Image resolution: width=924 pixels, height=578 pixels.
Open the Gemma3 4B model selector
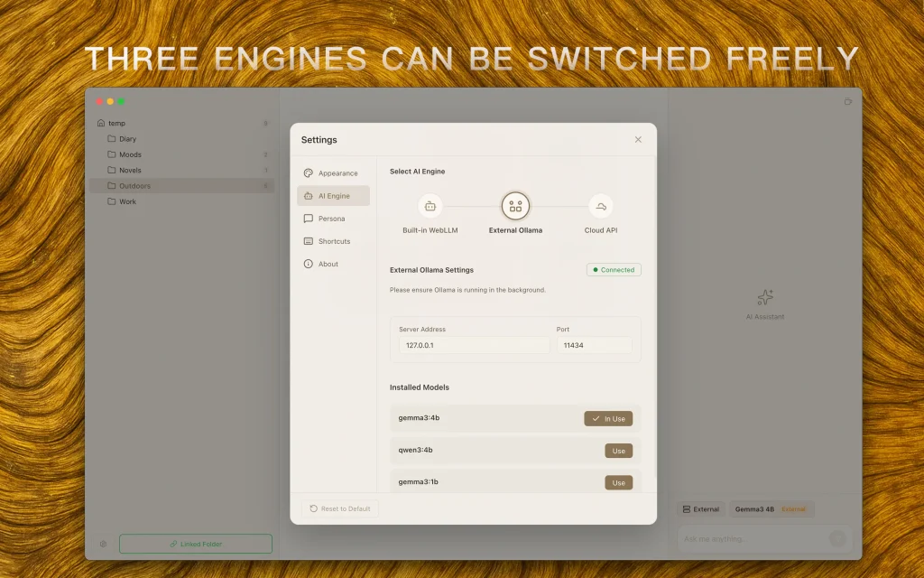click(x=772, y=508)
